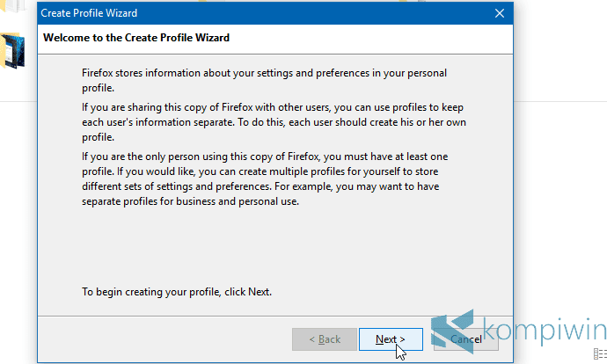Click the blank Explorer area below the left folder
607x364 pixels.
16,220
